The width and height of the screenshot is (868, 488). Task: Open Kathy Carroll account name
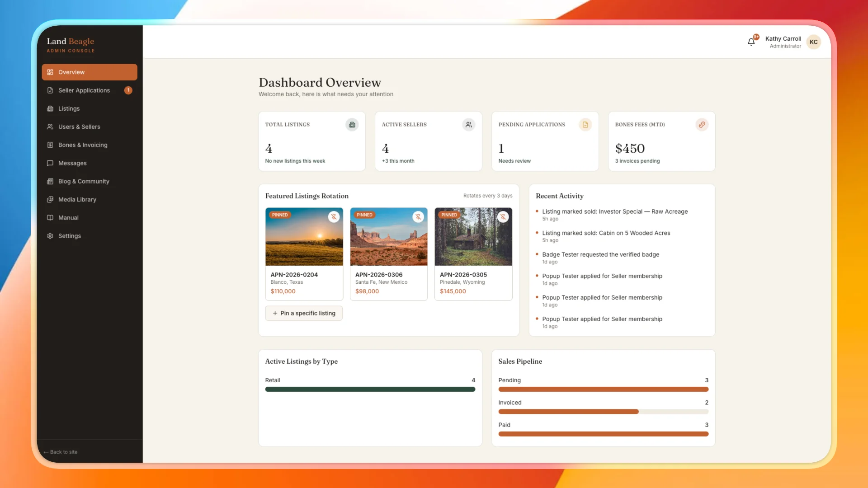coord(783,39)
